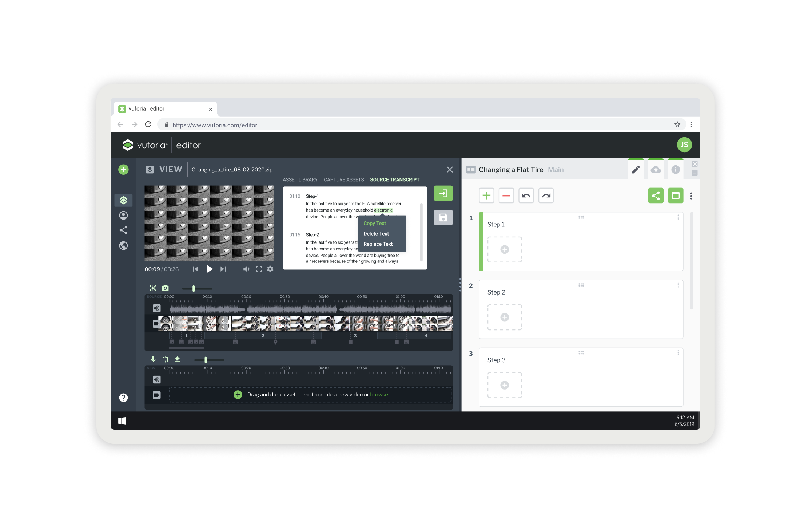Click the source timeline zoom slider handle
This screenshot has width=812, height=529.
pos(194,289)
